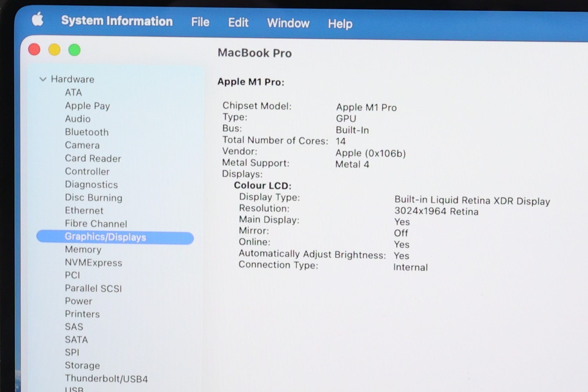Select the Camera sidebar item
Screen dimensions: 588x392
[x=82, y=145]
